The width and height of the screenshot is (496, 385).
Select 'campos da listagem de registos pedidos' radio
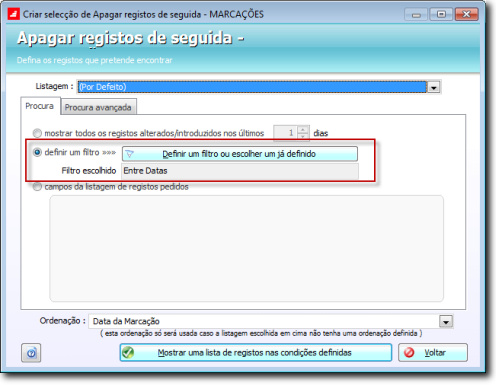[x=37, y=187]
